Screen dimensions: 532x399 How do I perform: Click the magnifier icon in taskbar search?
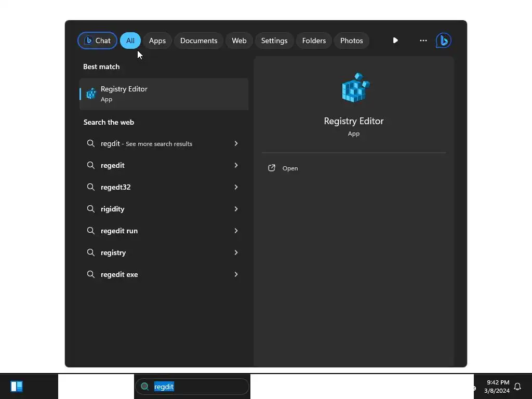pyautogui.click(x=145, y=387)
